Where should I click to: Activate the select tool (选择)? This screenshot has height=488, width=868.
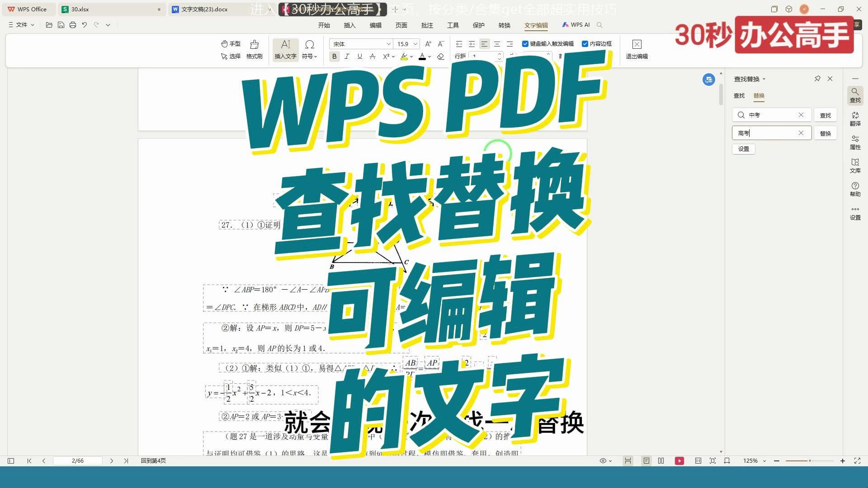click(231, 56)
